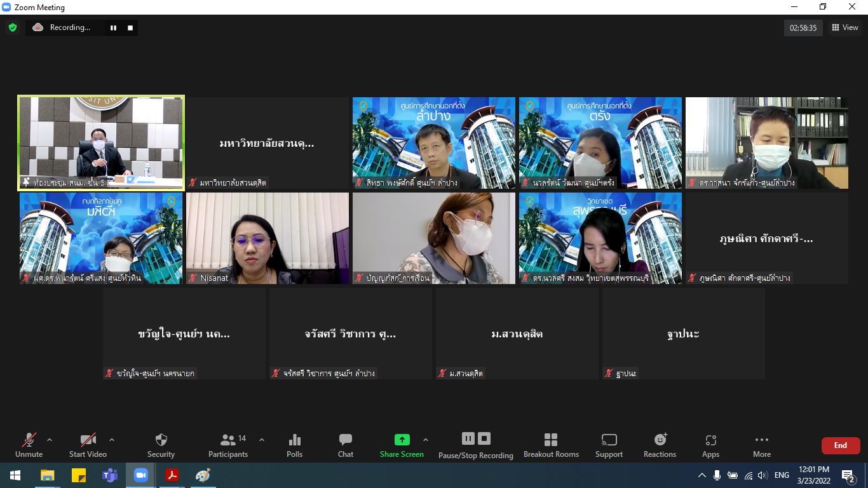Expand audio options arrow beside Unmute
The height and width of the screenshot is (488, 868).
[50, 440]
